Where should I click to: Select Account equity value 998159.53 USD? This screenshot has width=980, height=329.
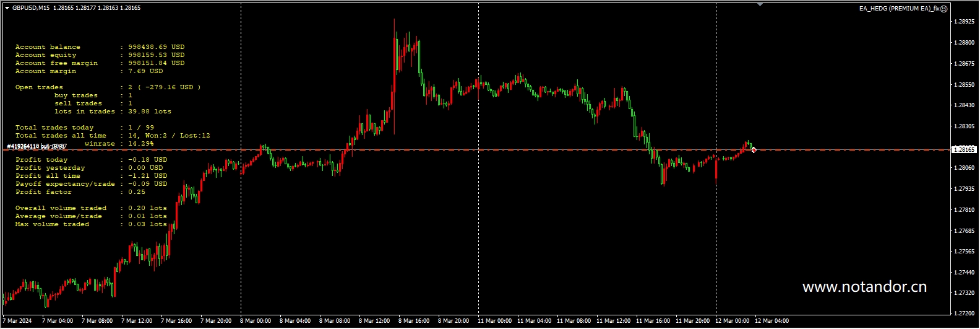pyautogui.click(x=157, y=55)
